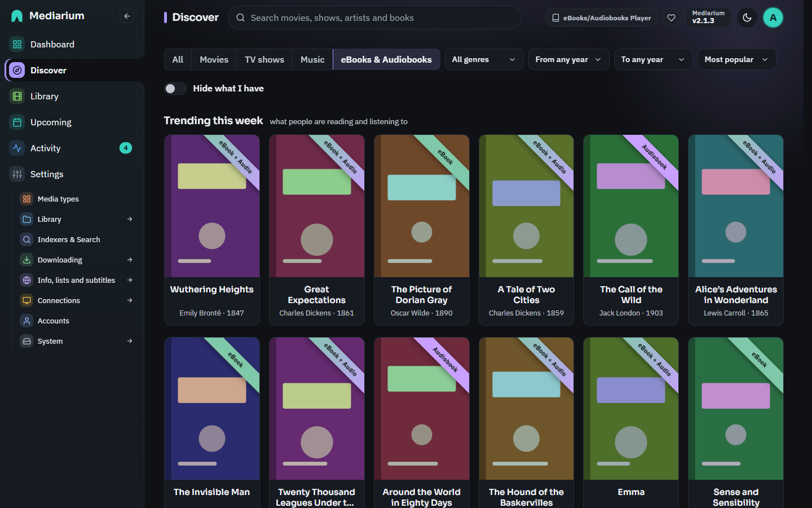Open The Picture of Dorian Gray card
812x508 pixels.
click(x=422, y=230)
